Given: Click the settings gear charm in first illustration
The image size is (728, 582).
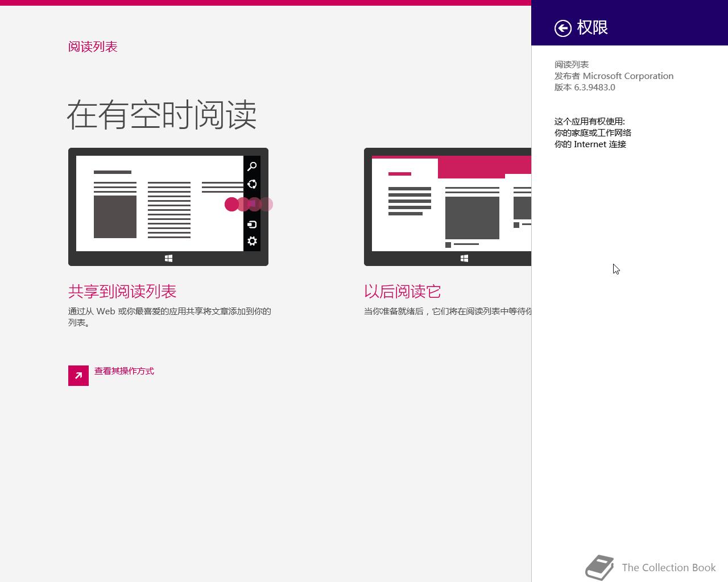Looking at the screenshot, I should pos(252,241).
